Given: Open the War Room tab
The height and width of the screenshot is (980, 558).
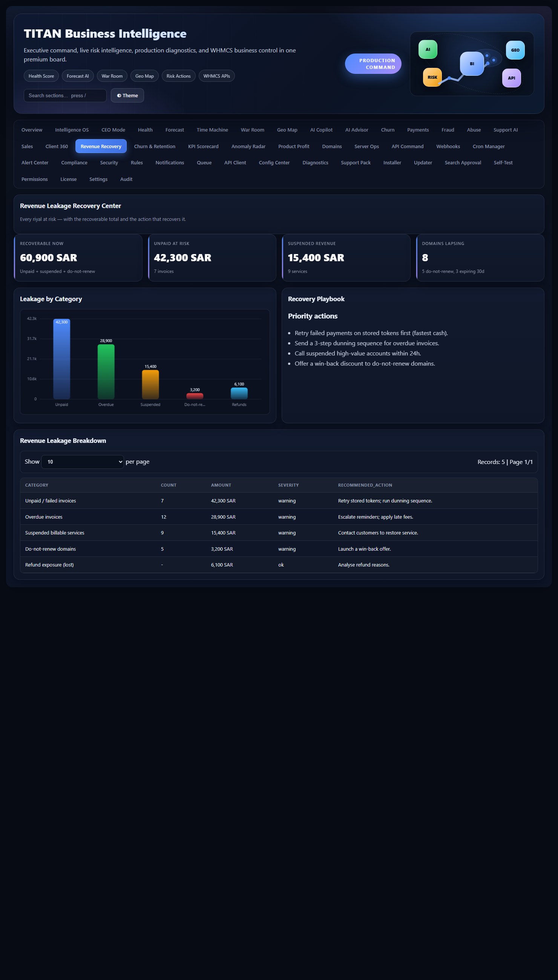Looking at the screenshot, I should click(252, 130).
